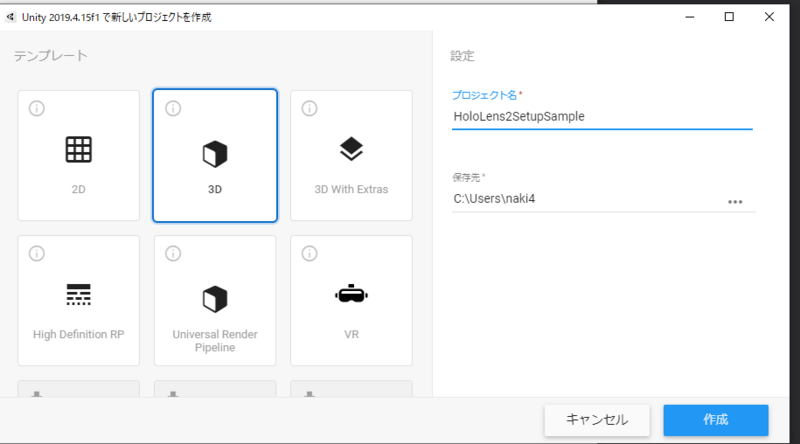The height and width of the screenshot is (444, 800).
Task: Open info icon on High Definition RP
Action: 37,253
